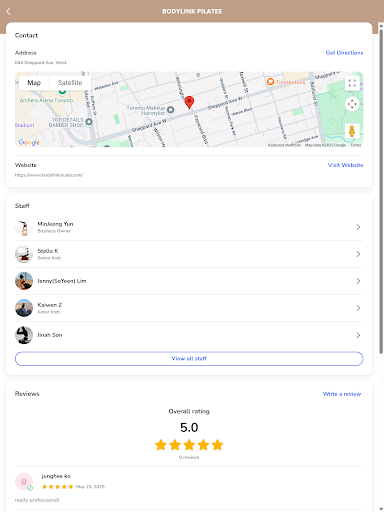Open Stella K staff profile chevron

pyautogui.click(x=358, y=254)
